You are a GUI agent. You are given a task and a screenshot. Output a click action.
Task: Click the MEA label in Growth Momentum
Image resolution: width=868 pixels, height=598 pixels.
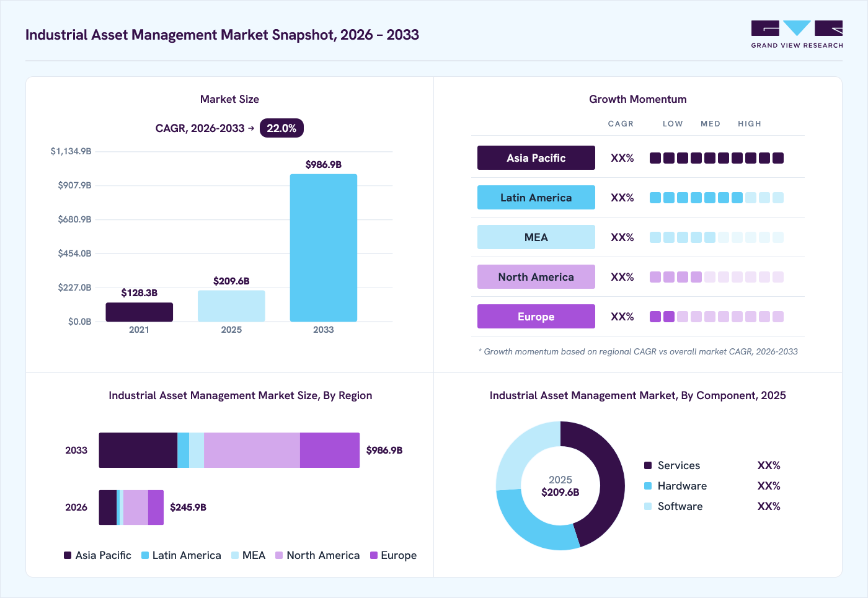(536, 237)
